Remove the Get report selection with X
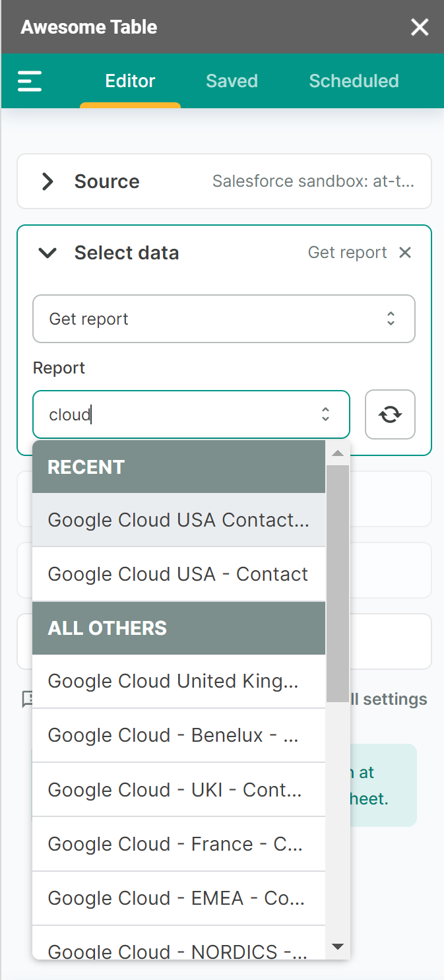Screen dimensions: 444x980 [405, 253]
